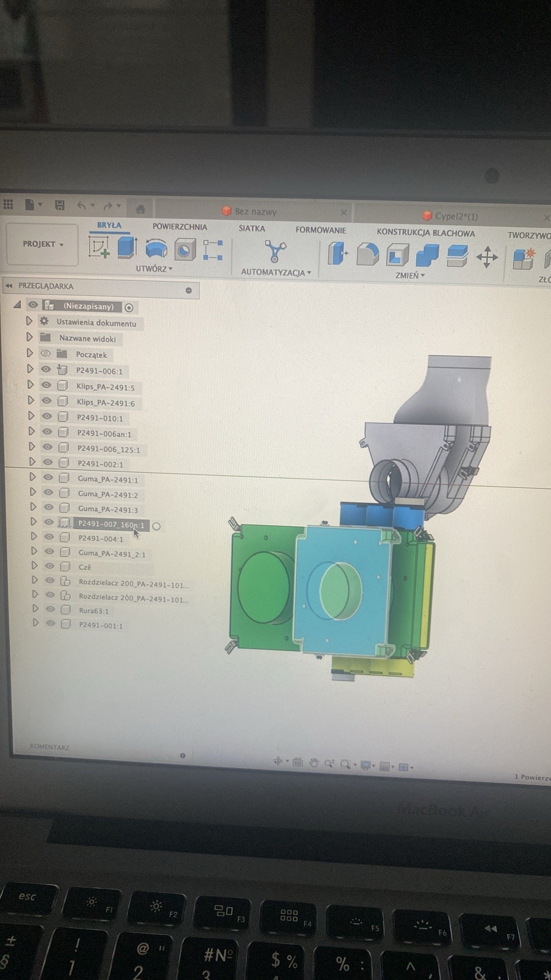
Task: Click the Save disk icon
Action: [x=59, y=206]
